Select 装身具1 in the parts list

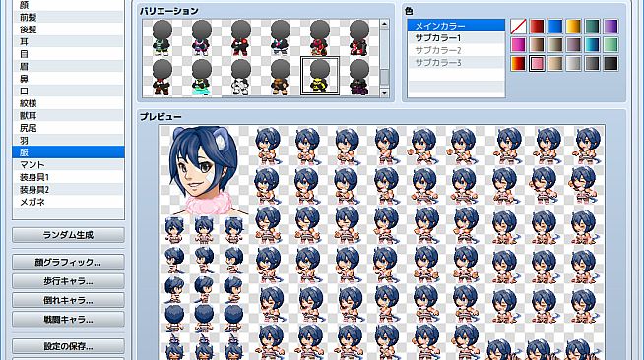tap(68, 177)
